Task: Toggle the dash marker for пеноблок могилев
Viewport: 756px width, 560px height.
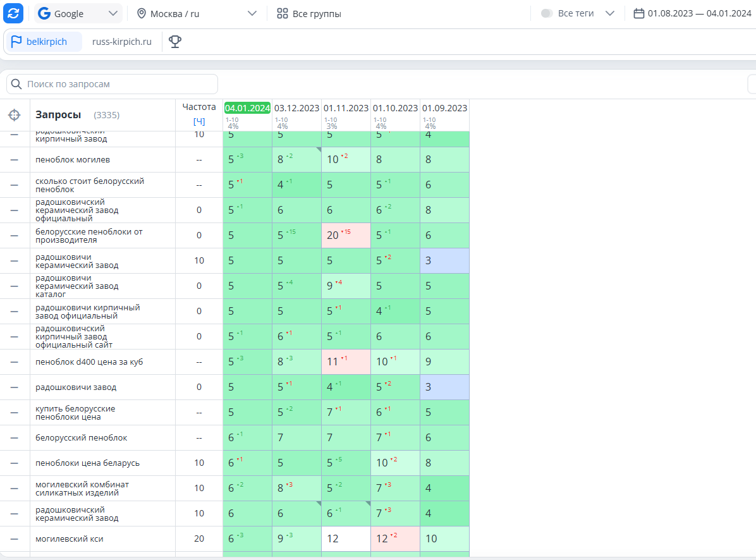Action: tap(15, 159)
